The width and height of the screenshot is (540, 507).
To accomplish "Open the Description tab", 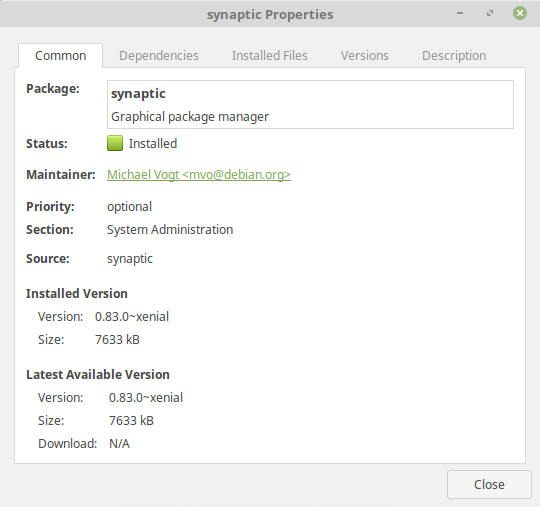I will coord(454,55).
